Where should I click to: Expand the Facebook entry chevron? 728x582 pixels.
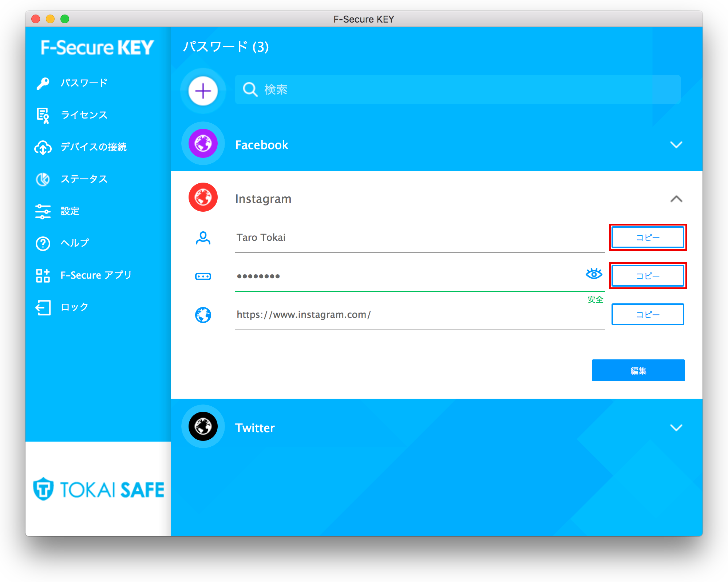(x=676, y=145)
